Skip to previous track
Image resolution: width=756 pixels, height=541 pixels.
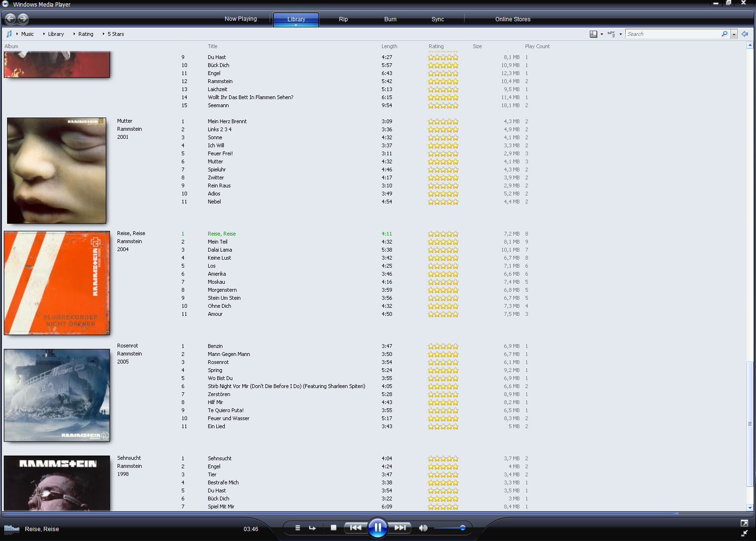356,528
